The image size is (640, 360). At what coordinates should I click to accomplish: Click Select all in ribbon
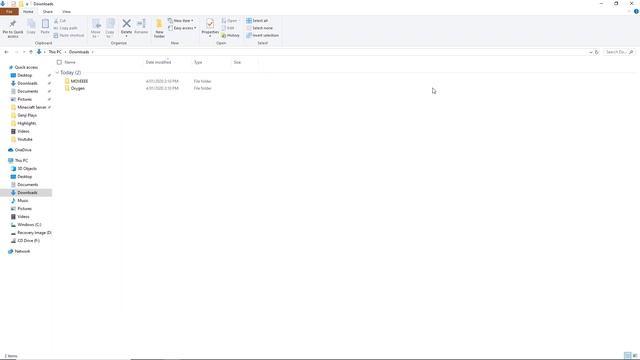257,20
